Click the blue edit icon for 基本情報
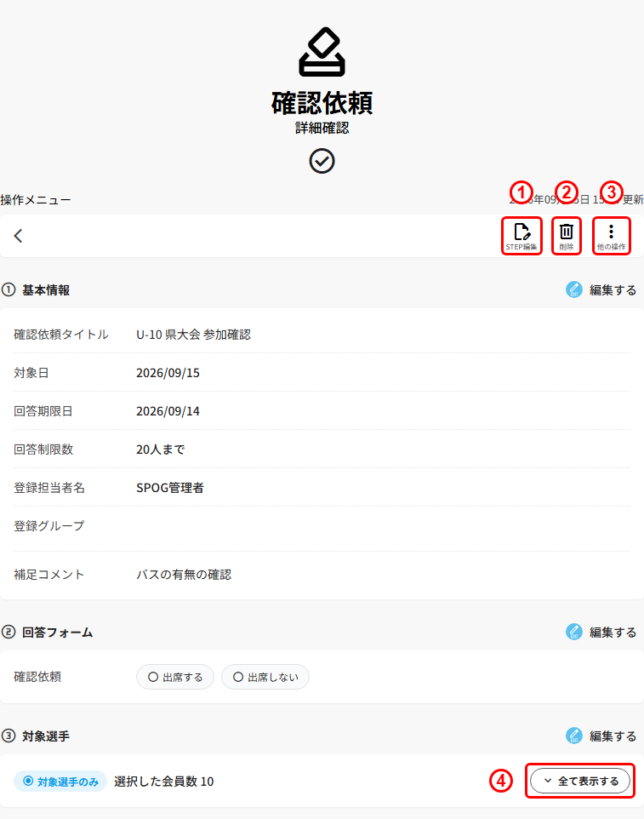This screenshot has height=819, width=644. pyautogui.click(x=574, y=289)
